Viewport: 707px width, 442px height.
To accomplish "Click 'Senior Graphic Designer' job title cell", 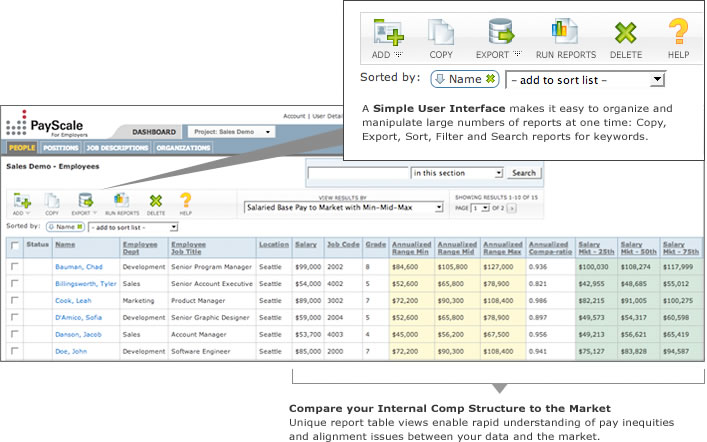I will (210, 318).
